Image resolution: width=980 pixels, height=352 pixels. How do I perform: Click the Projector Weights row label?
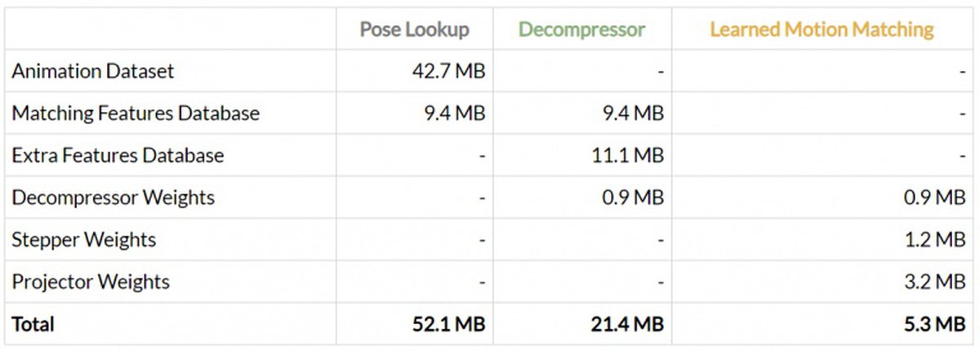coord(91,282)
